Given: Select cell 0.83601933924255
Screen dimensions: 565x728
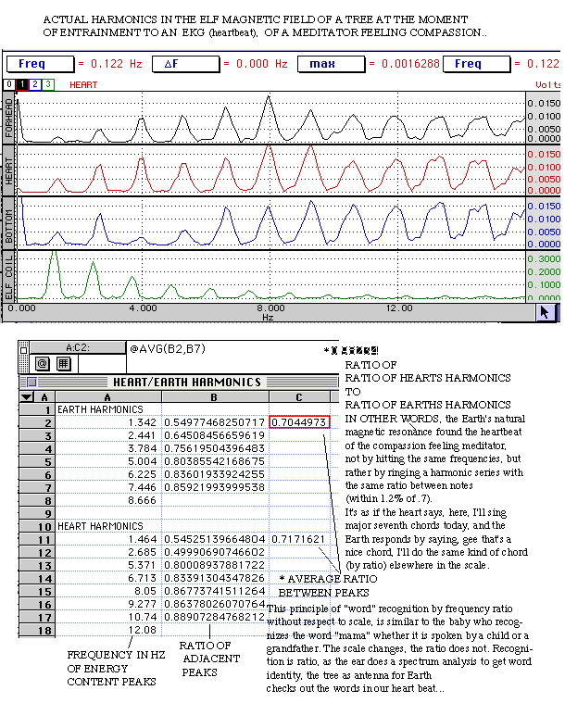Looking at the screenshot, I should [x=215, y=474].
